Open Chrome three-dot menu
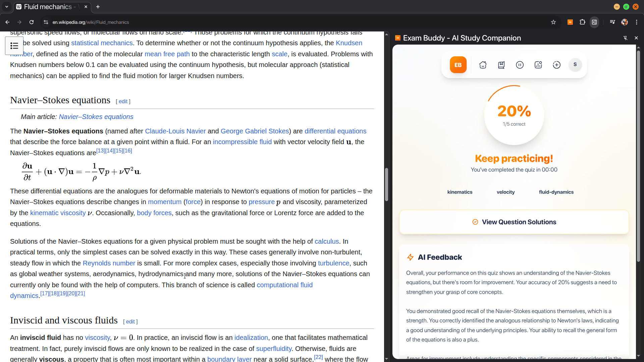Image resolution: width=644 pixels, height=362 pixels. tap(637, 22)
